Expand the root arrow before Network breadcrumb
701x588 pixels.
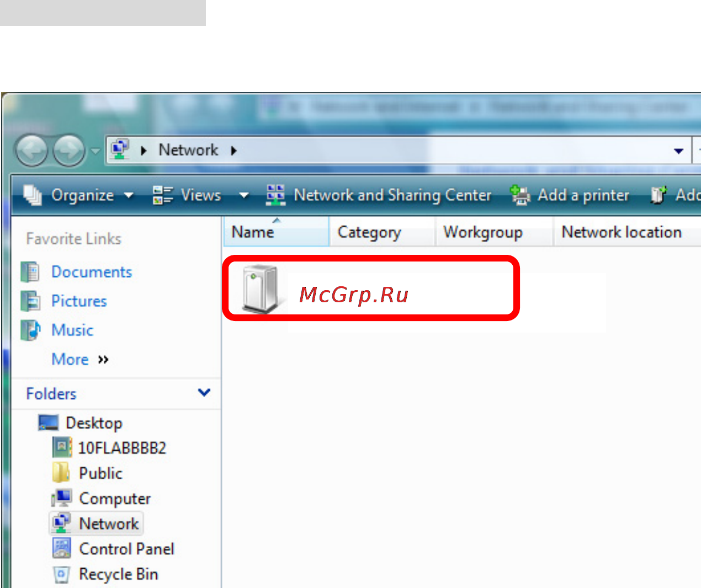pos(144,151)
